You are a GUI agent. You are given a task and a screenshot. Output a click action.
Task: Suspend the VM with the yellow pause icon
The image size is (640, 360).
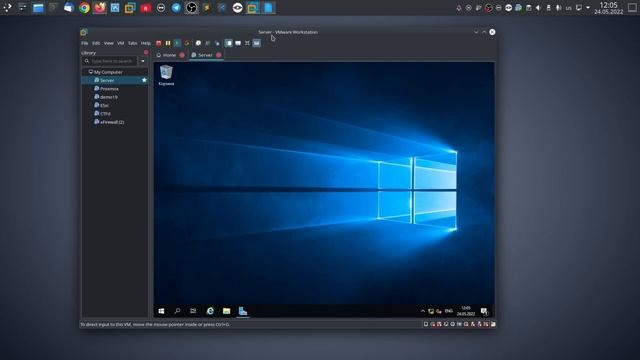pos(168,43)
